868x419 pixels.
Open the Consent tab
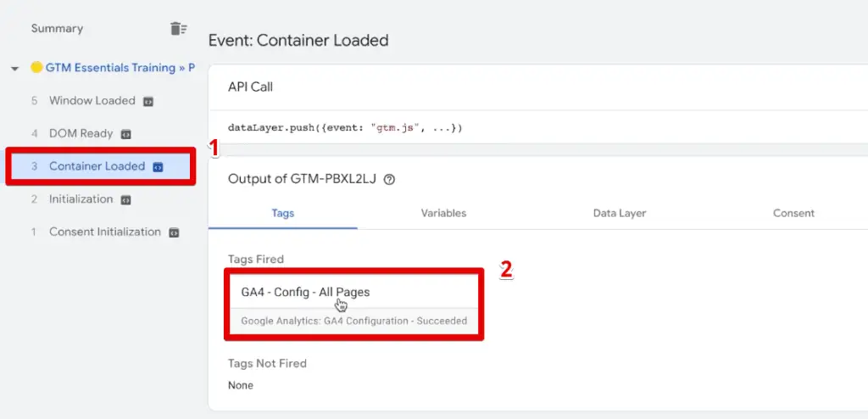coord(793,214)
